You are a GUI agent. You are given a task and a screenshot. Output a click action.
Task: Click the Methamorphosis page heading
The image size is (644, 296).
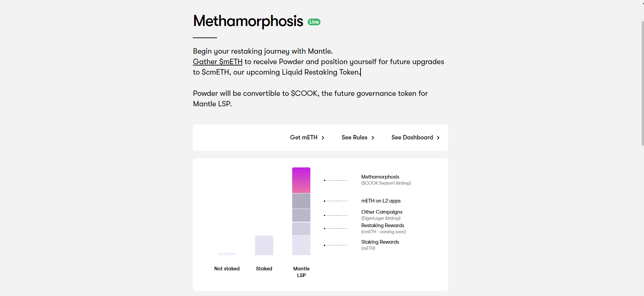coord(248,21)
